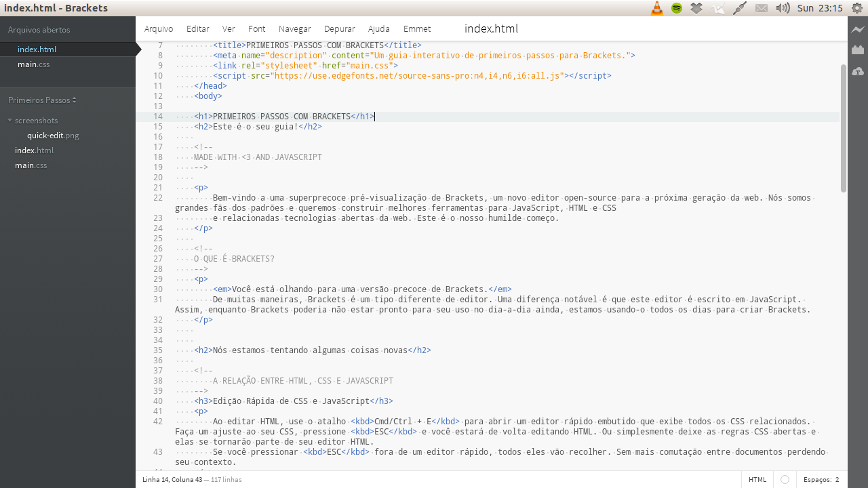Click the "main.css" href value on line 9
The width and height of the screenshot is (868, 488).
pos(370,66)
